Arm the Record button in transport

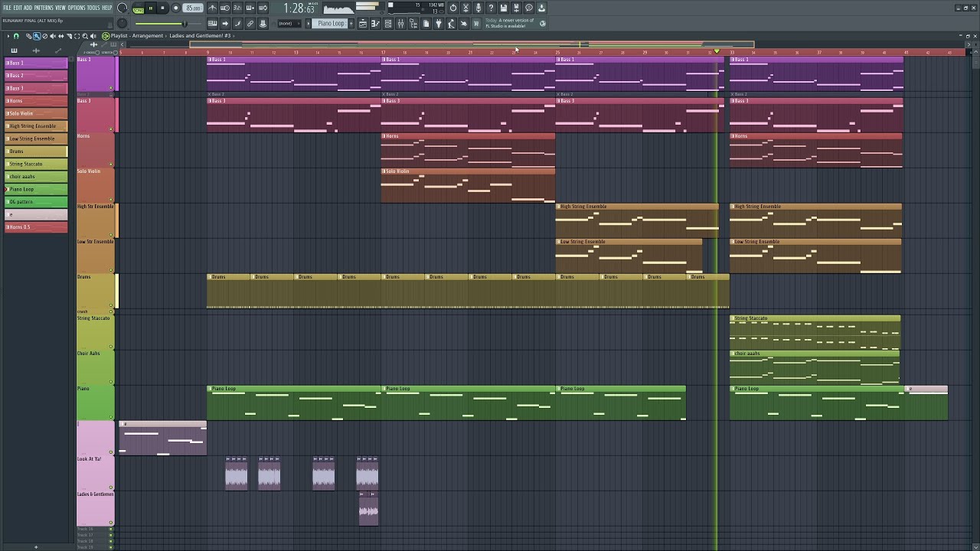(x=175, y=8)
